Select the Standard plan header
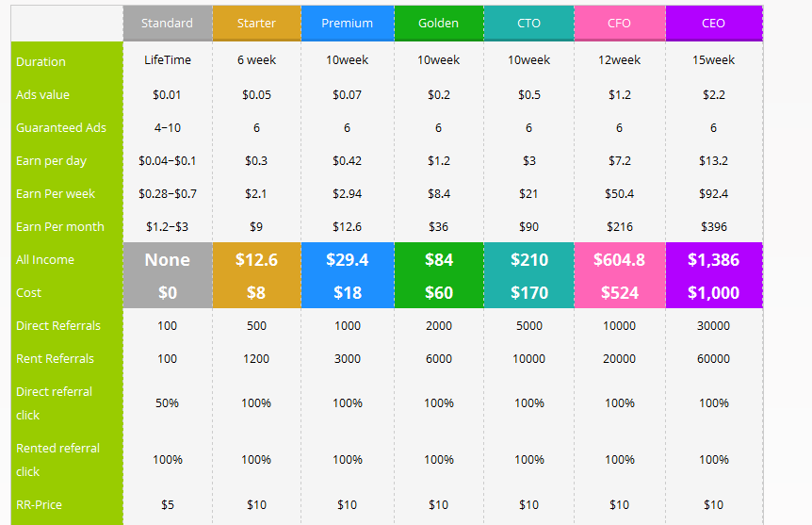This screenshot has height=525, width=812. pyautogui.click(x=167, y=23)
